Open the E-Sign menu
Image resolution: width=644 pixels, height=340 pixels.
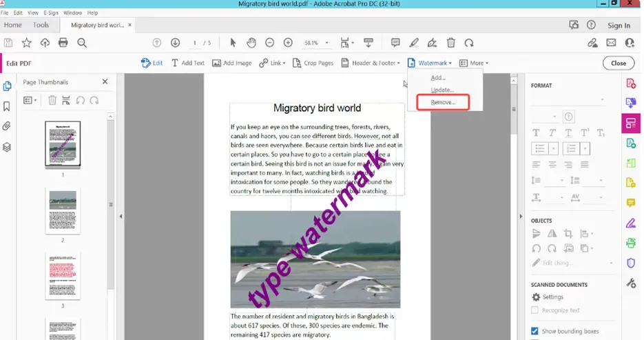[x=51, y=12]
